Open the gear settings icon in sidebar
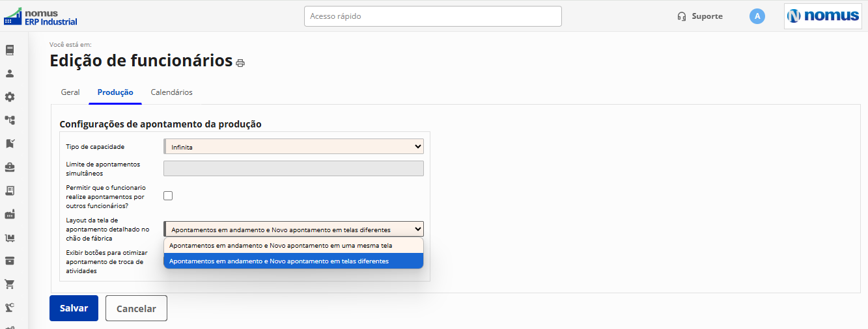This screenshot has height=329, width=868. [10, 97]
